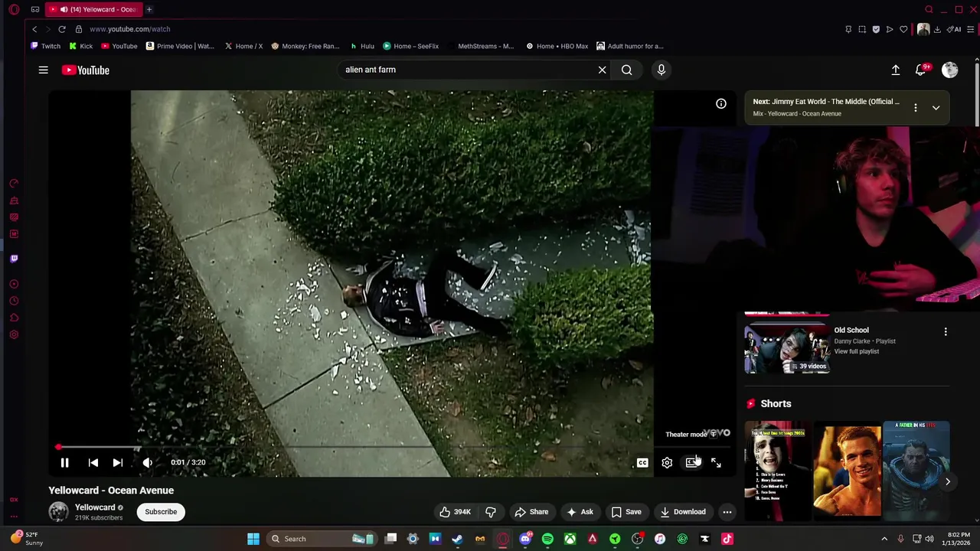Switch to Theater mode
The height and width of the screenshot is (551, 980).
click(x=692, y=462)
